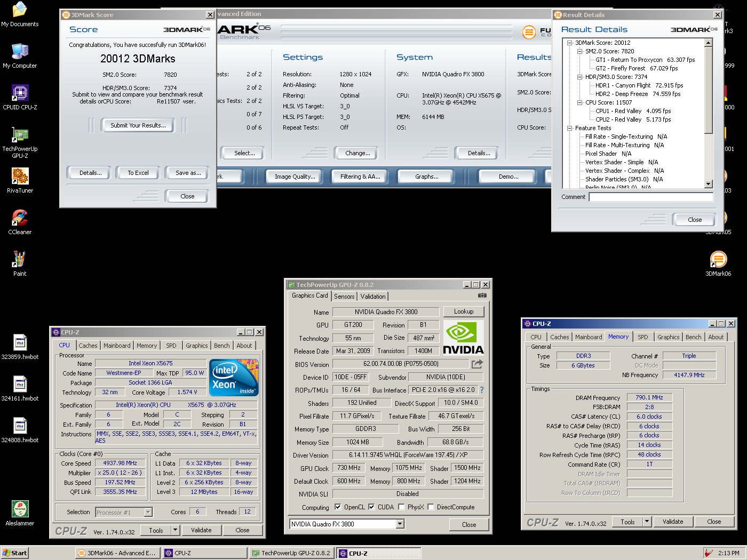
Task: Click scroll up arrow in Result Details list
Action: [709, 43]
